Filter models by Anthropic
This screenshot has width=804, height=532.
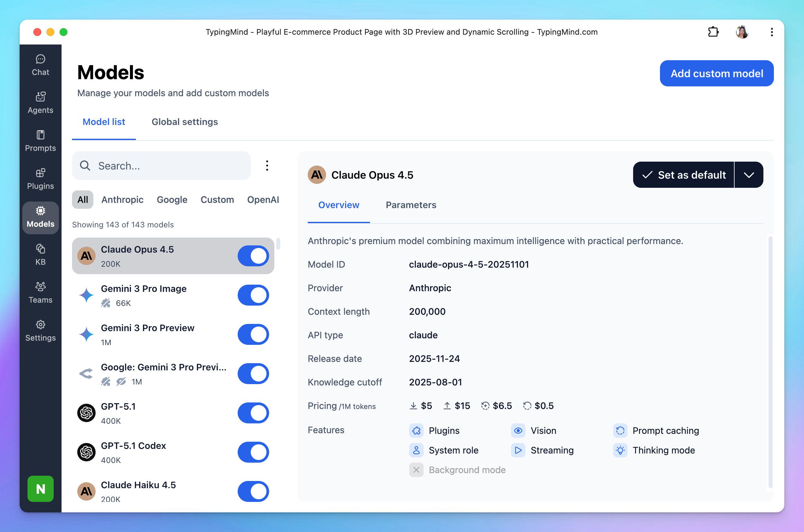122,200
